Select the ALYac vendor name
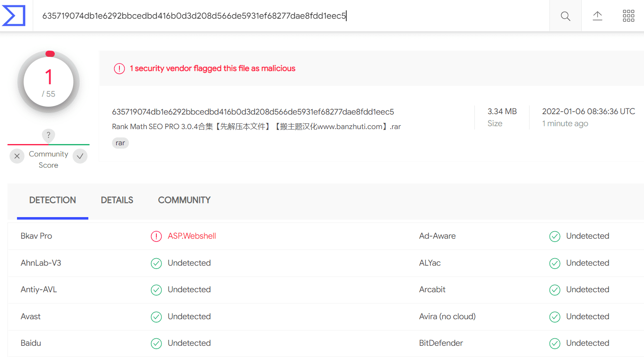Image resolution: width=644 pixels, height=357 pixels. [430, 263]
